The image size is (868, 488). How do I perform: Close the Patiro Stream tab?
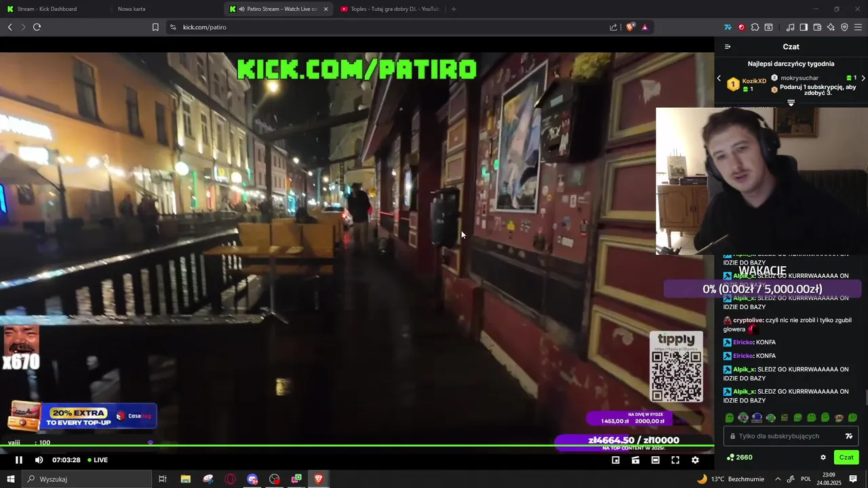pos(325,9)
